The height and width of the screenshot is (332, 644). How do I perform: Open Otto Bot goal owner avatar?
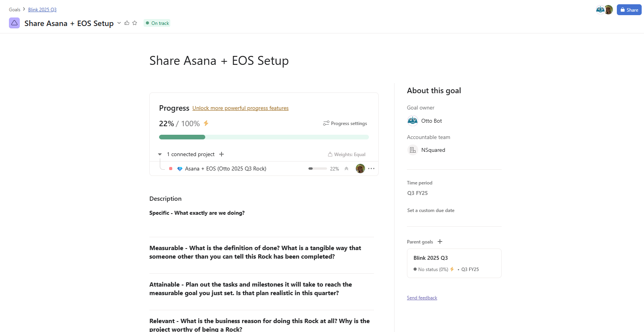412,121
